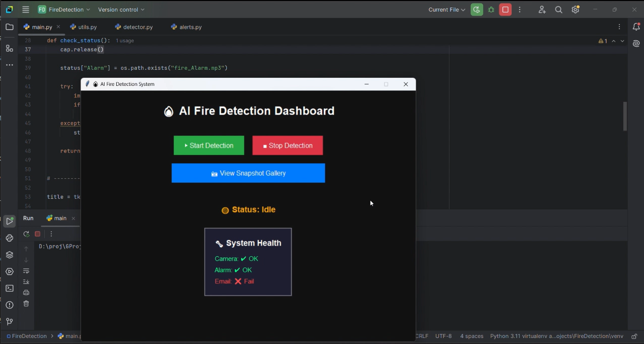Clear the Run console with the trash icon

point(26,304)
